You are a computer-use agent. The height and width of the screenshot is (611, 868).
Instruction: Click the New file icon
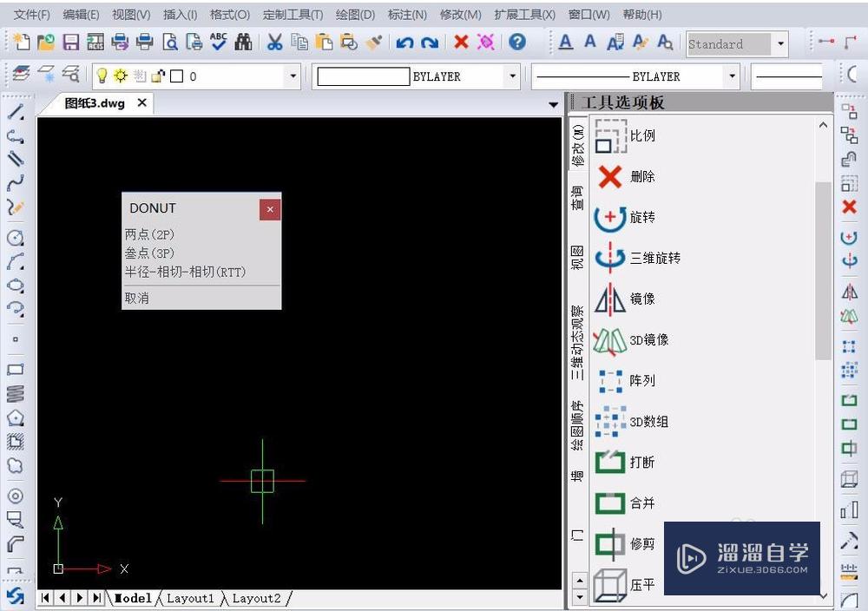[x=22, y=42]
